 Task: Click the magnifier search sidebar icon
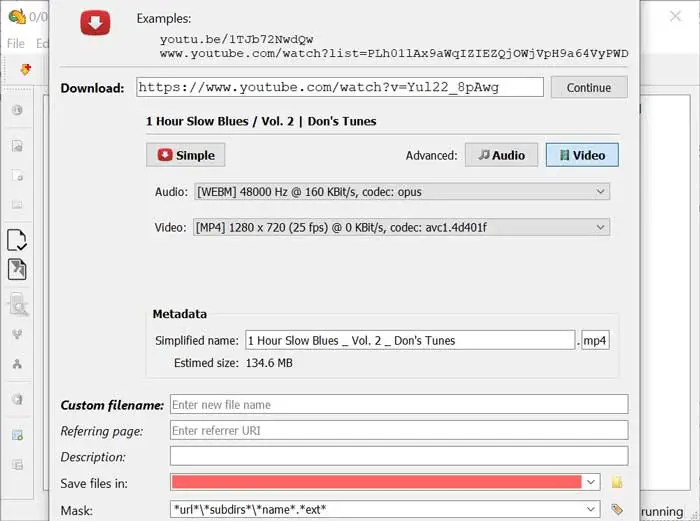[18, 304]
